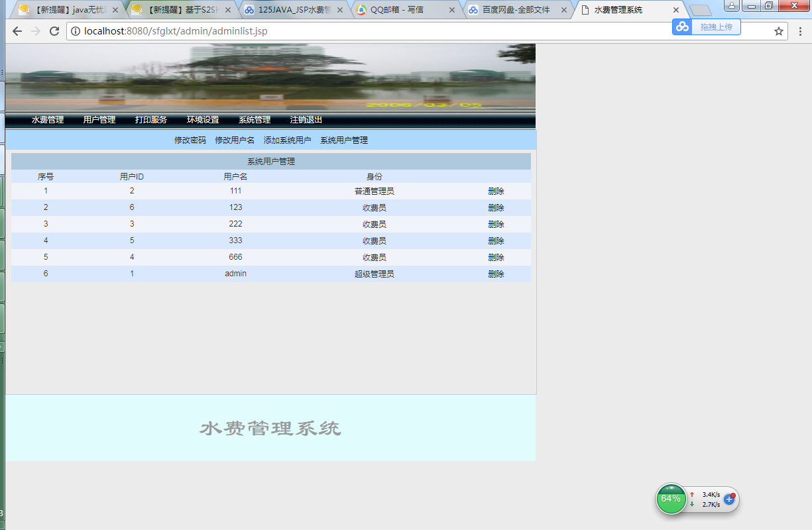Click the 身份 column header
This screenshot has width=812, height=530.
tap(375, 176)
